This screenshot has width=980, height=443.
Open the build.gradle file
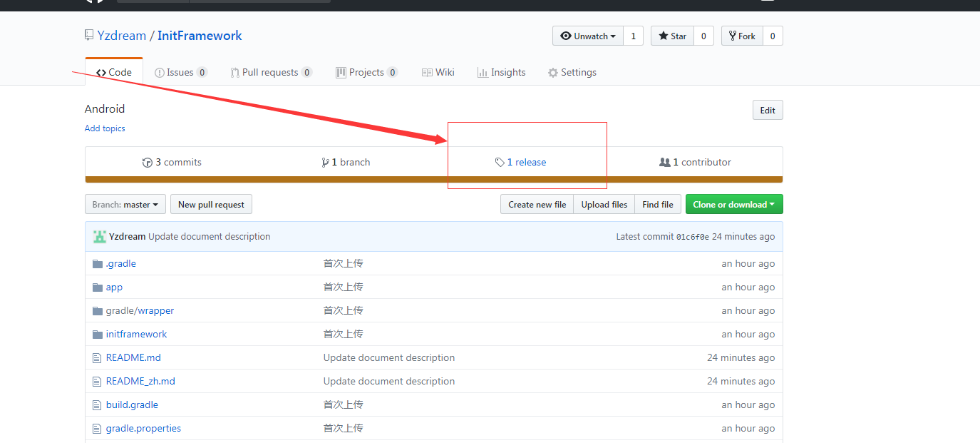(x=132, y=405)
